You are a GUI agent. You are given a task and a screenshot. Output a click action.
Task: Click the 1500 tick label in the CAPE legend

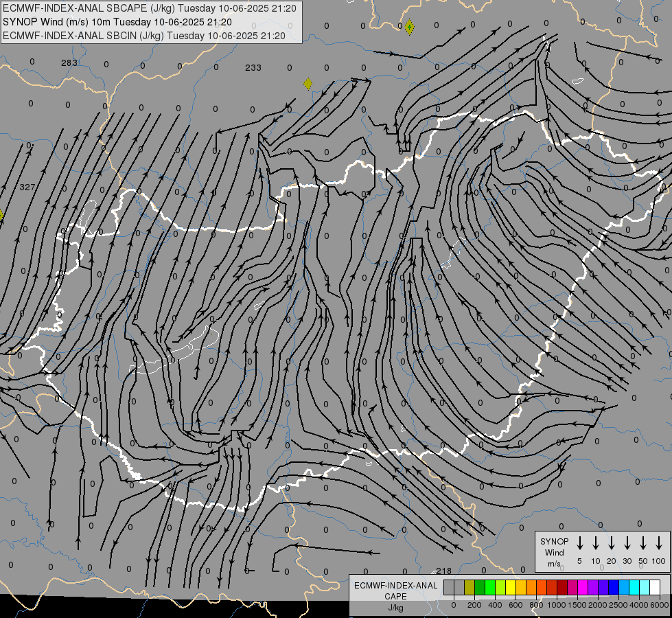[x=577, y=605]
